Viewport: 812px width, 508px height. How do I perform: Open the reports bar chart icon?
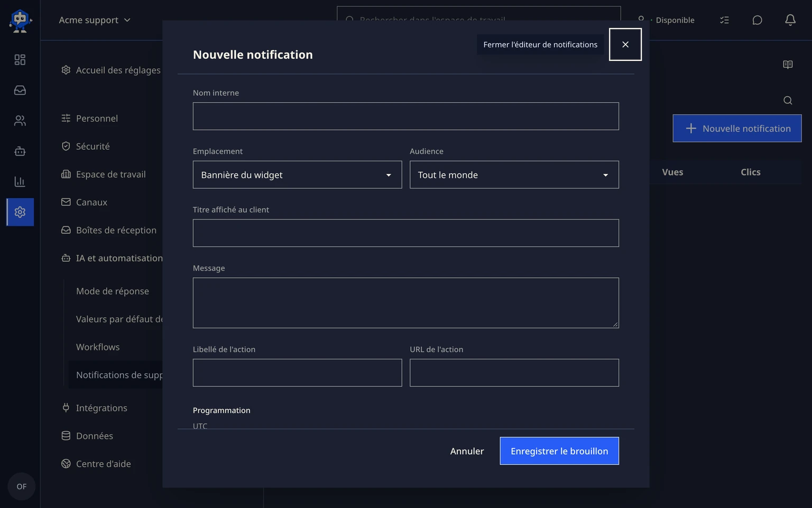tap(20, 182)
